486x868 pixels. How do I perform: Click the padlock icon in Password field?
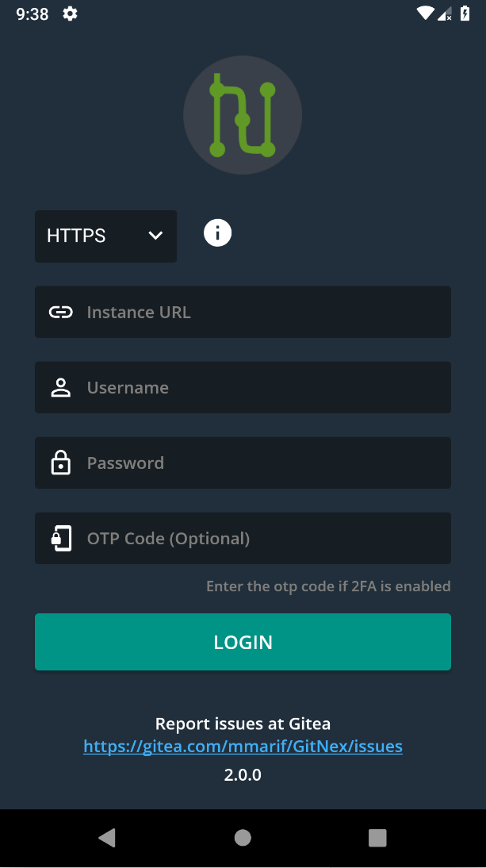[61, 463]
